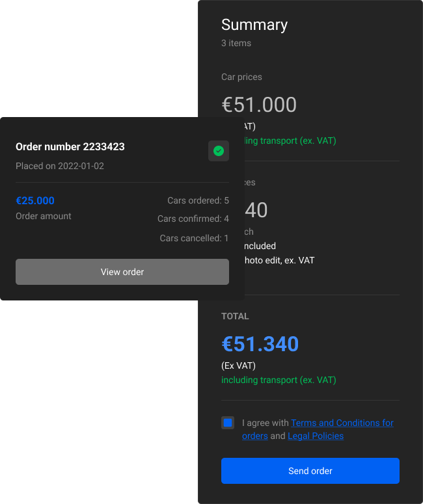423x504 pixels.
Task: Click the Placed on 2022-01-02 date
Action: tap(60, 166)
